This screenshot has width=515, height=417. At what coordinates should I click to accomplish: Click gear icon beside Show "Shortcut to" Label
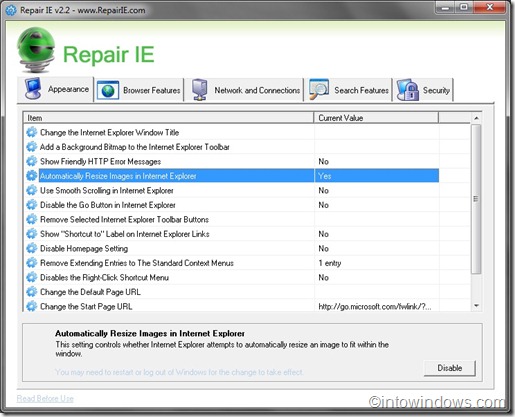coord(32,234)
